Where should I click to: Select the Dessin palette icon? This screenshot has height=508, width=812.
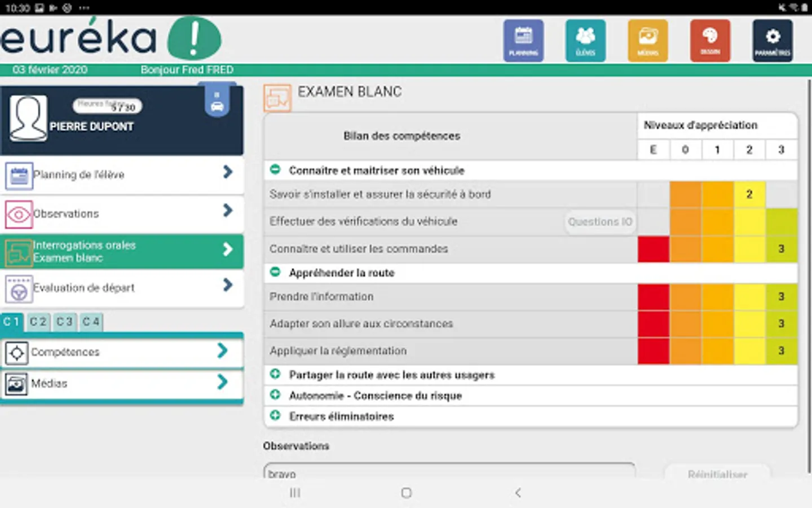(x=710, y=40)
